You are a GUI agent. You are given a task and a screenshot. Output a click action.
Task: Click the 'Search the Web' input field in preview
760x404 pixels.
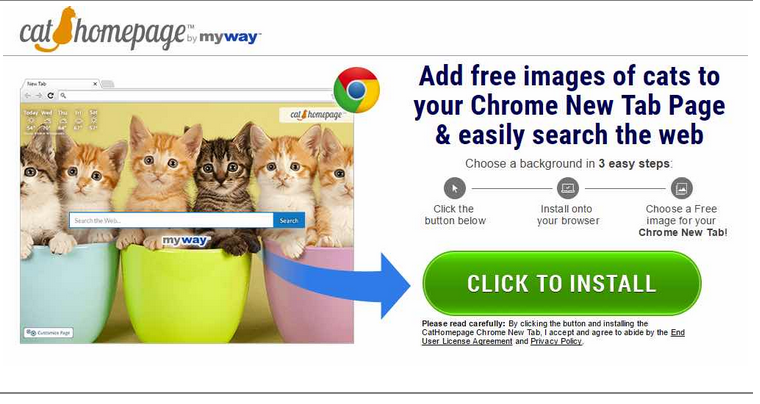tap(171, 220)
